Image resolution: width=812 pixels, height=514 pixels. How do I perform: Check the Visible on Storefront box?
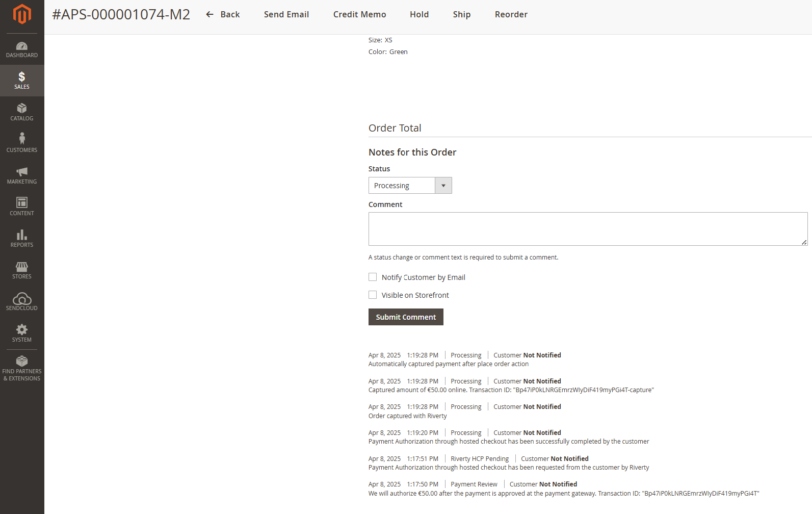373,295
